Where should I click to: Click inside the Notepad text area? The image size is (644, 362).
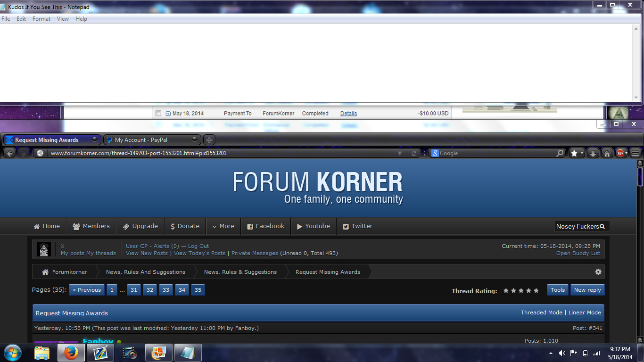[316, 63]
